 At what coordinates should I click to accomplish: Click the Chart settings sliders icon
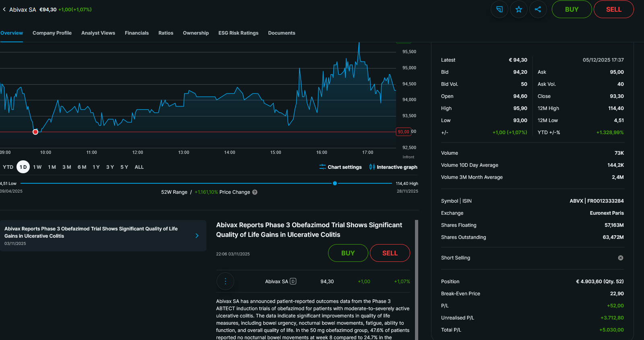coord(322,167)
